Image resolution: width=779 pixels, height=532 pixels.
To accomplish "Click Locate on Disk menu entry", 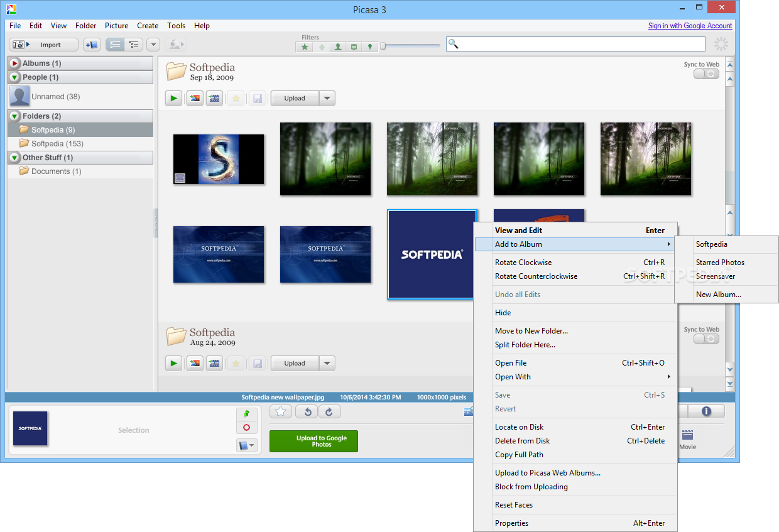I will 575,427.
